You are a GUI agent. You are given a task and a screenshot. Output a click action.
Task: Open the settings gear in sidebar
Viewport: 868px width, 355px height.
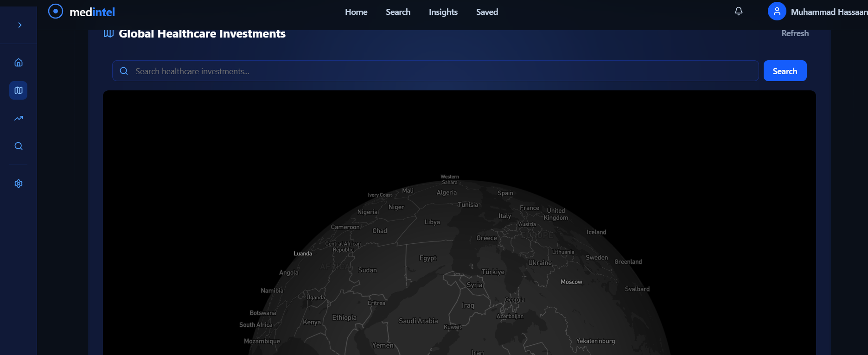(x=19, y=184)
